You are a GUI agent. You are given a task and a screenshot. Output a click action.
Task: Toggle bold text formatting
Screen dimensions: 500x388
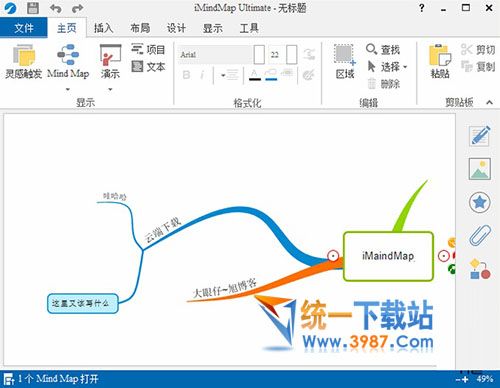click(187, 75)
